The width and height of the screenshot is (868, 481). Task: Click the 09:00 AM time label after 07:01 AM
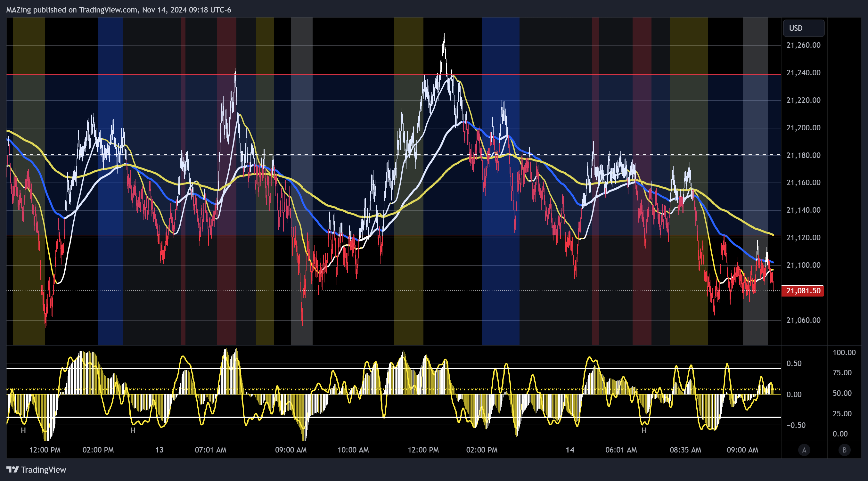291,450
